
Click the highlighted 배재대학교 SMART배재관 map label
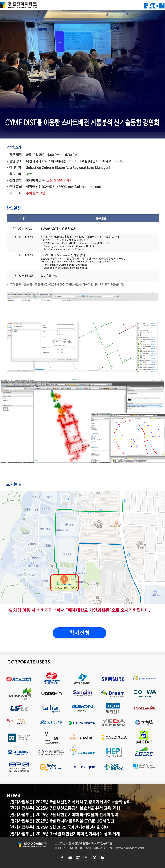(64, 588)
